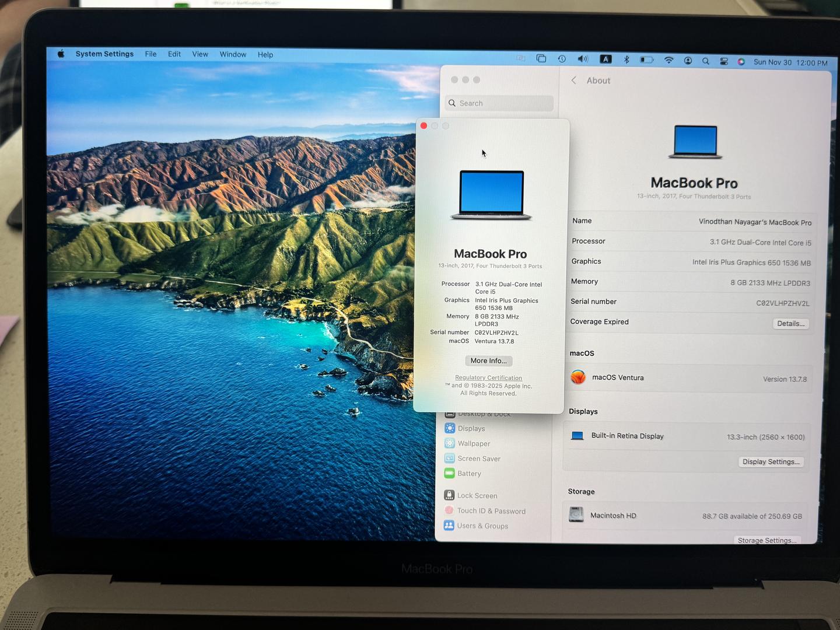
Task: Open Display Settings...
Action: (771, 461)
